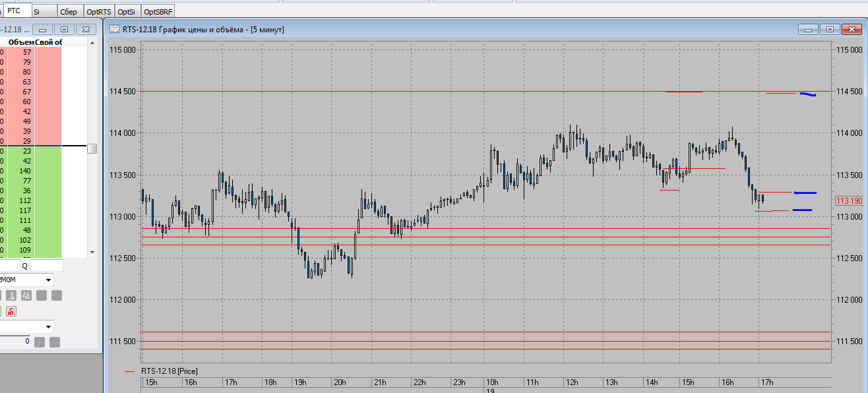Click the 11h label on the time axis
The height and width of the screenshot is (393, 868).
(532, 382)
